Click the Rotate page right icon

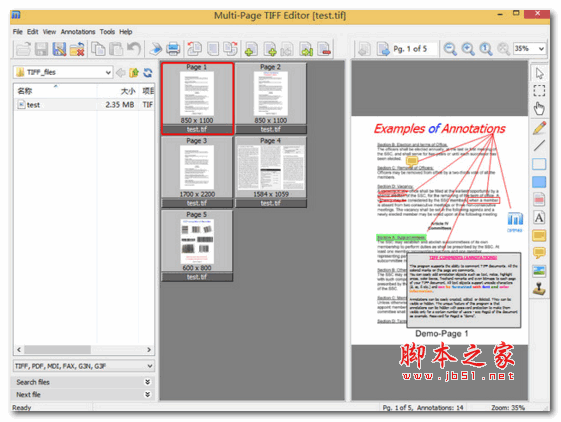230,49
